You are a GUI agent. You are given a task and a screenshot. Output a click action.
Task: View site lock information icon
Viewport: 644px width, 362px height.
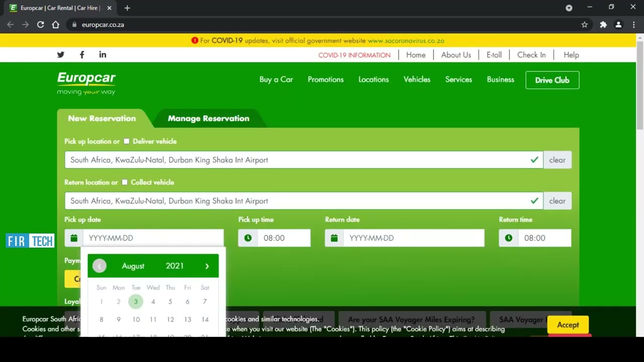click(74, 25)
